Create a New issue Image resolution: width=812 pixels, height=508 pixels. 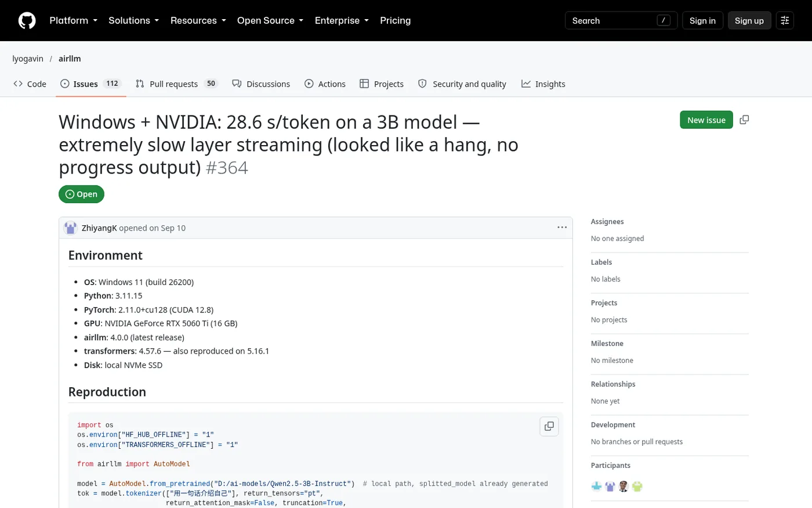coord(706,120)
